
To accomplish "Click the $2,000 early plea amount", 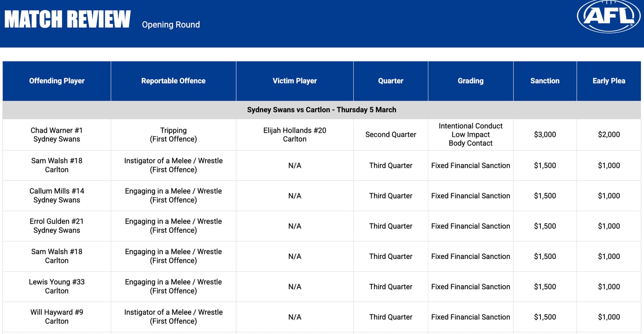I will tap(609, 135).
